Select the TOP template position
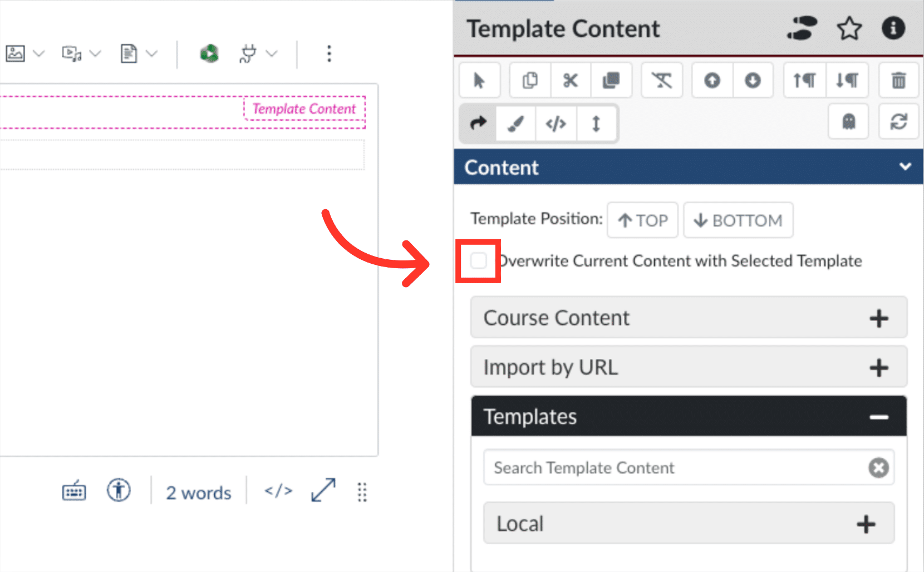This screenshot has height=572, width=924. click(x=642, y=220)
